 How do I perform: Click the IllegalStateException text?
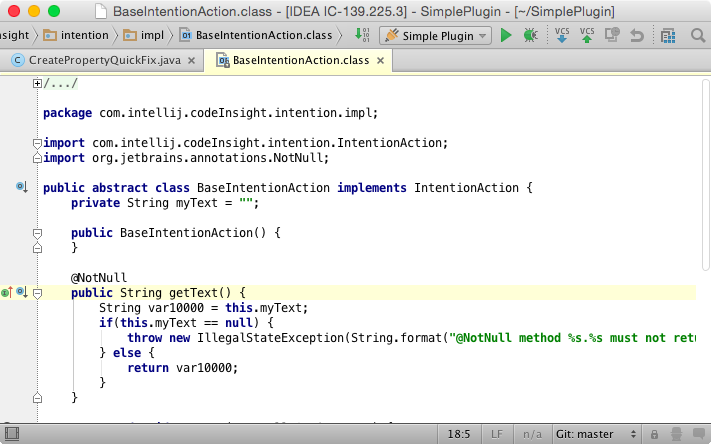[270, 338]
